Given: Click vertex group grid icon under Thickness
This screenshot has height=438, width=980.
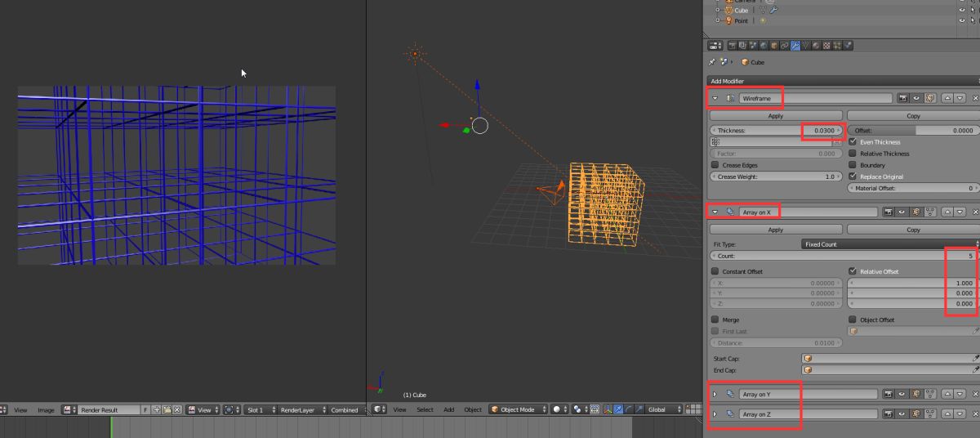Looking at the screenshot, I should pyautogui.click(x=715, y=142).
